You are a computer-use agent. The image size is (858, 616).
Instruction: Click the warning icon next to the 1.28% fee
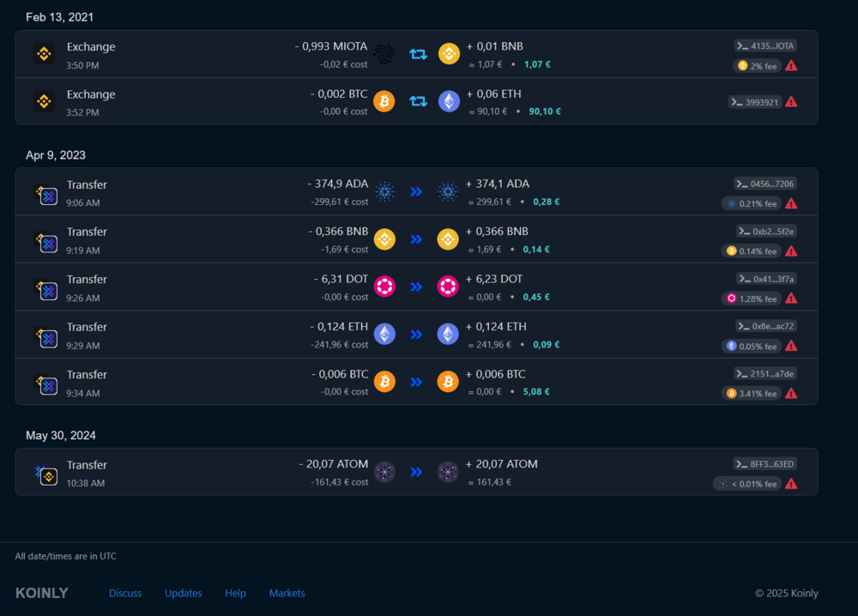[791, 299]
